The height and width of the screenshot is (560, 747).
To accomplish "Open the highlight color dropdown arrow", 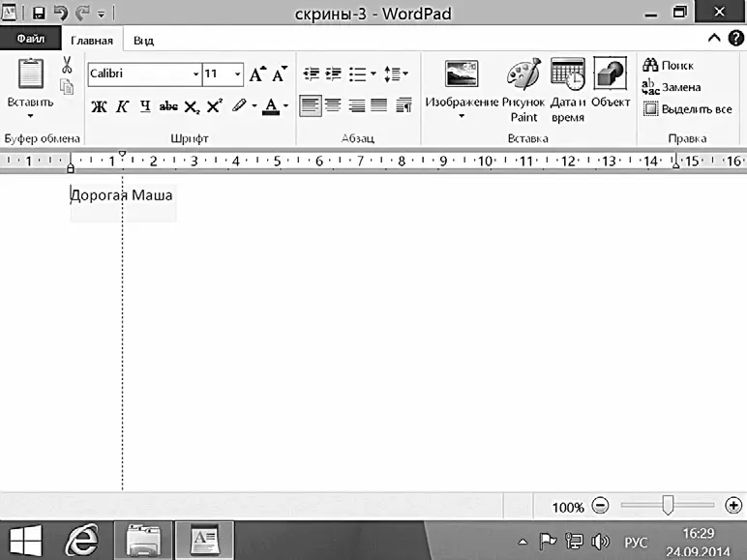I will click(254, 105).
